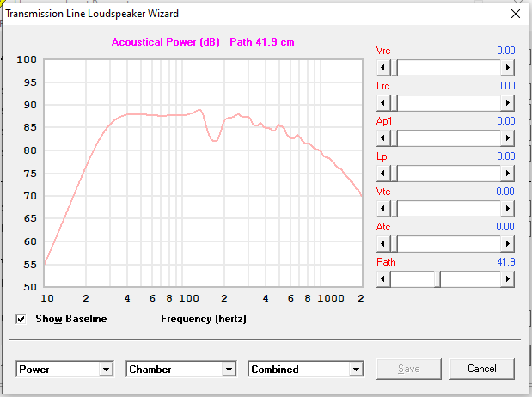Click the Path slider thumb
532x397 pixels.
(437, 279)
